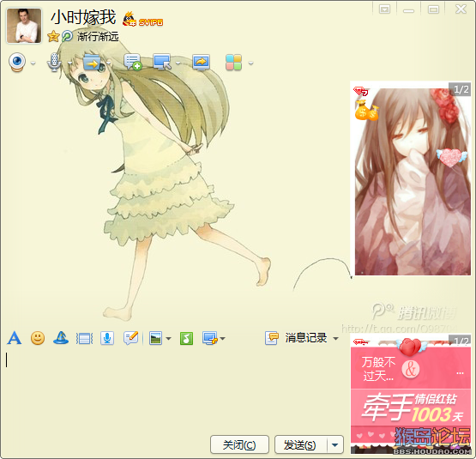
Task: Click the contact avatar photo
Action: (24, 26)
